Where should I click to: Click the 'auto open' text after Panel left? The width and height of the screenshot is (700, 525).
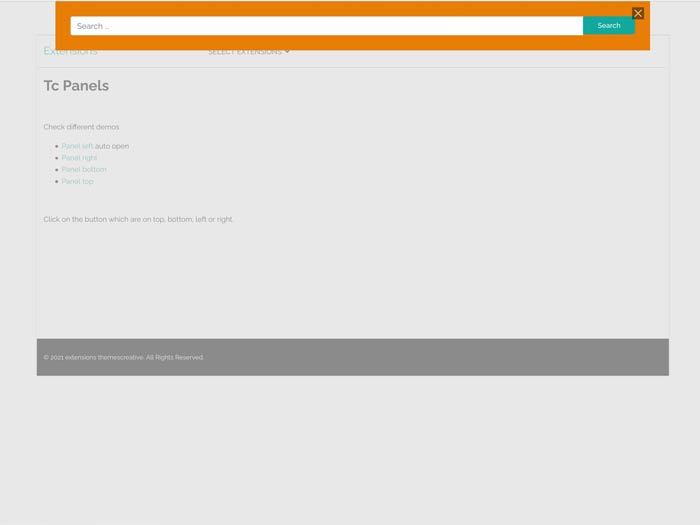click(x=112, y=146)
